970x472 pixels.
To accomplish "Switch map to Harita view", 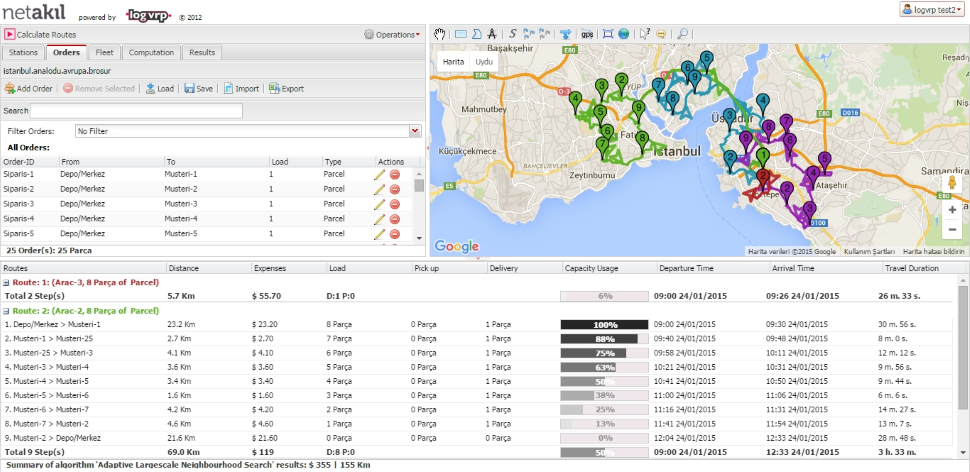I will 454,62.
